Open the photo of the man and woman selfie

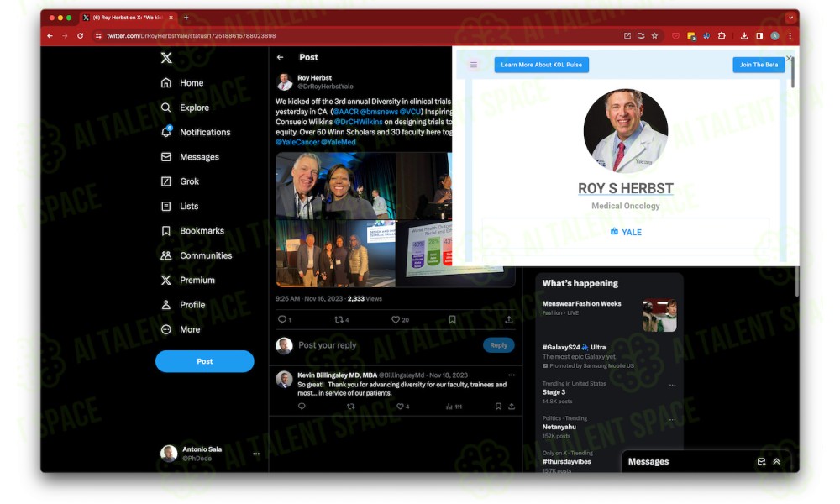335,186
